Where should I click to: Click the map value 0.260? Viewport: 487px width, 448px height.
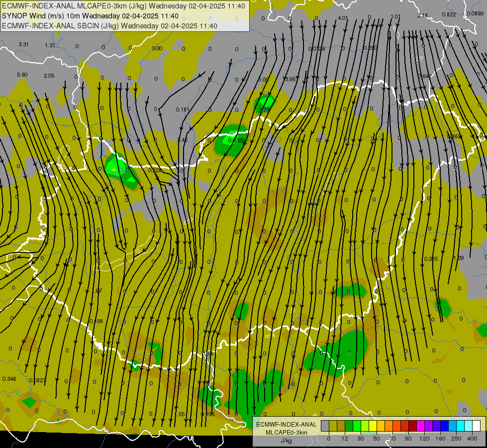pyautogui.click(x=370, y=48)
